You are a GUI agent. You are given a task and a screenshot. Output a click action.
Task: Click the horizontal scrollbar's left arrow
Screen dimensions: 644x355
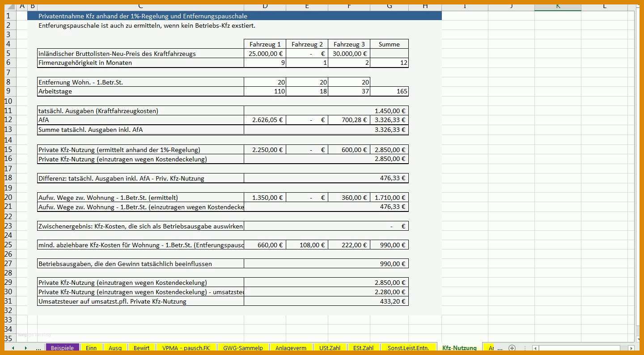(x=535, y=348)
